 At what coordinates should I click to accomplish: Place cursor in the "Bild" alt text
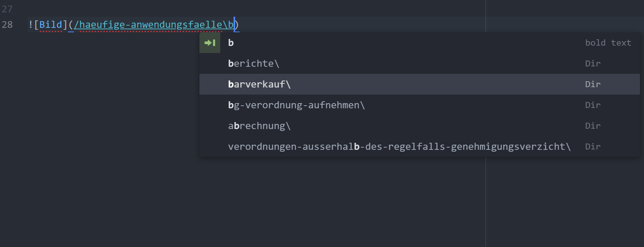click(51, 24)
